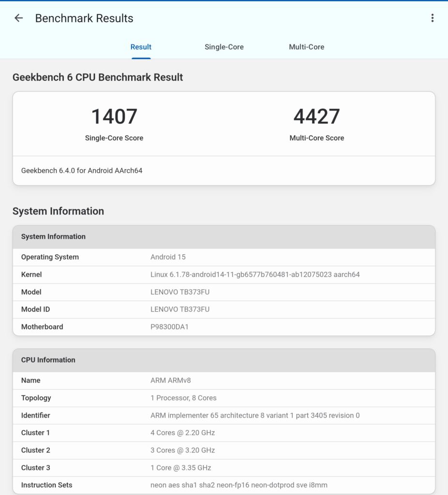
Task: Select the Motherboard P98300DA1 row
Action: click(x=224, y=327)
